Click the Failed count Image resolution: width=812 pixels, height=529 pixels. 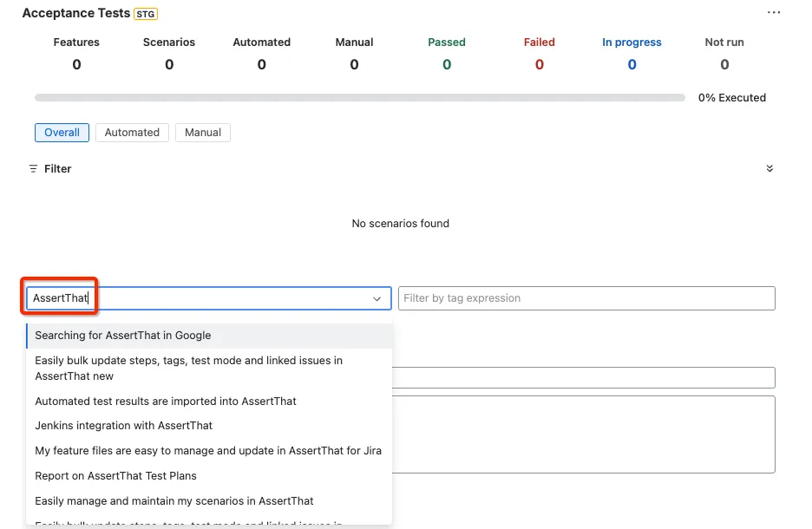[x=539, y=65]
